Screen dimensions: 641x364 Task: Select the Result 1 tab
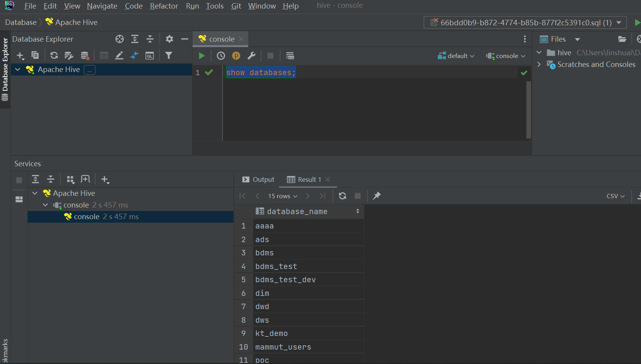[x=304, y=179]
